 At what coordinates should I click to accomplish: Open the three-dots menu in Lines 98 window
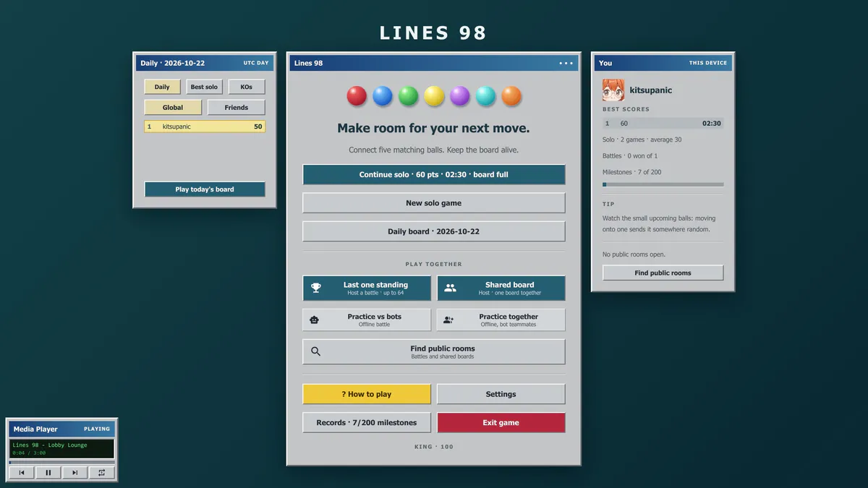[x=566, y=63]
